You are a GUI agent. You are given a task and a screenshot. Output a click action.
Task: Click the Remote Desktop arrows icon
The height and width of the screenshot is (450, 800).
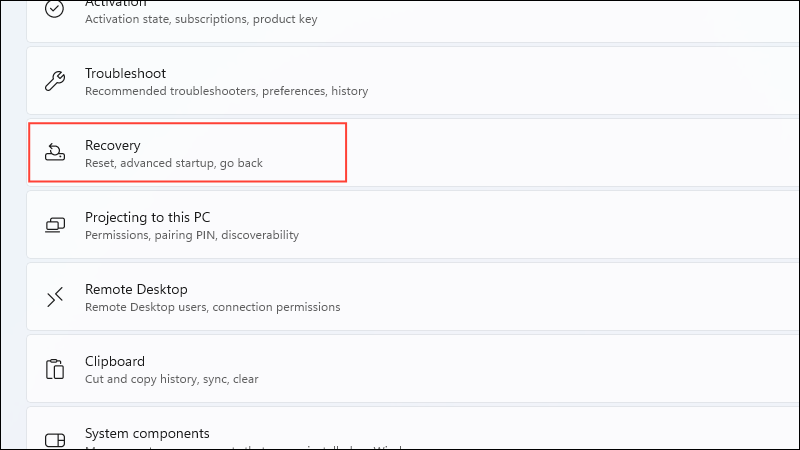tap(55, 297)
